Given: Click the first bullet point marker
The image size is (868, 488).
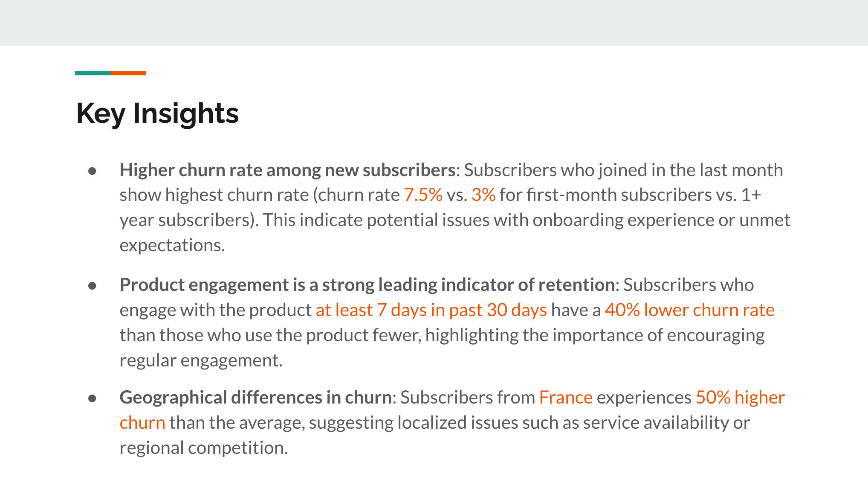Looking at the screenshot, I should click(92, 171).
